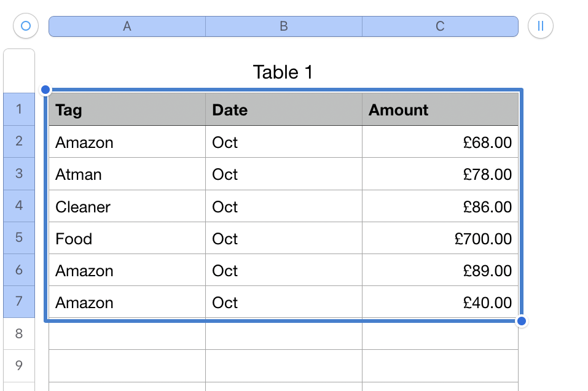Select the £700.00 amount cell
The height and width of the screenshot is (391, 588).
click(440, 238)
